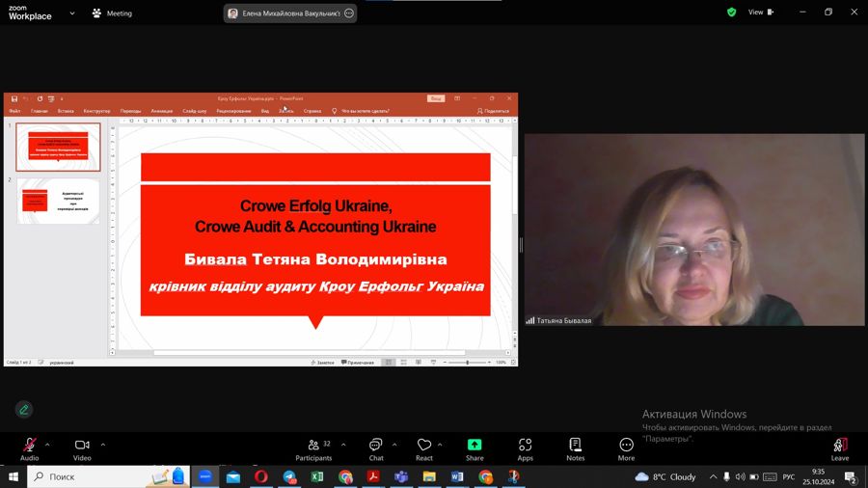
Task: Open Microsoft Teams from taskbar
Action: (401, 476)
